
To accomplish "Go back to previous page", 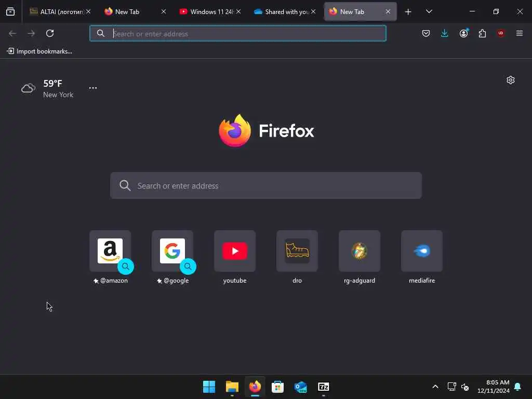I will (x=12, y=33).
